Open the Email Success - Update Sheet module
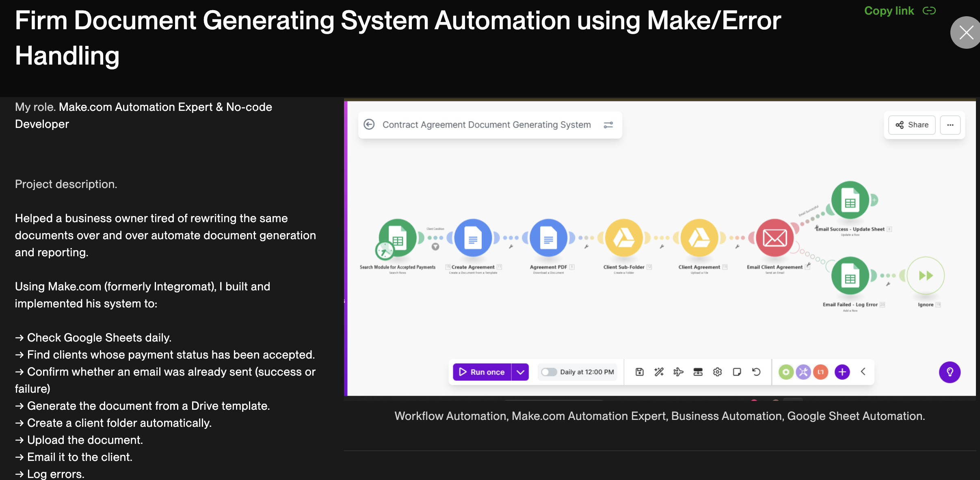Viewport: 980px width, 480px height. click(850, 200)
